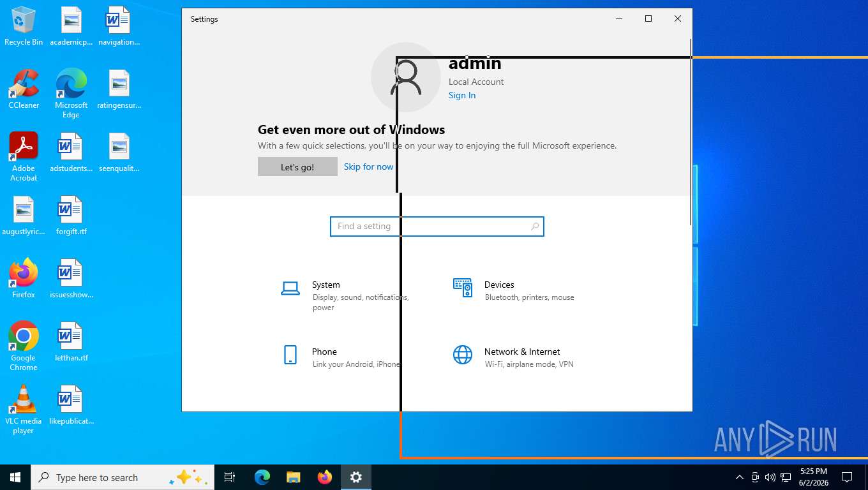868x490 pixels.
Task: Select the forgift.rtf desktop file
Action: tap(71, 216)
